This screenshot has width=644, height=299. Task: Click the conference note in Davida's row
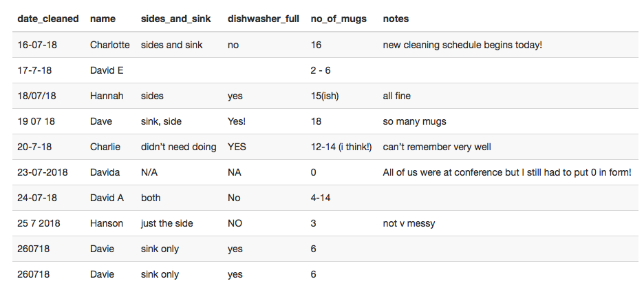pos(507,172)
